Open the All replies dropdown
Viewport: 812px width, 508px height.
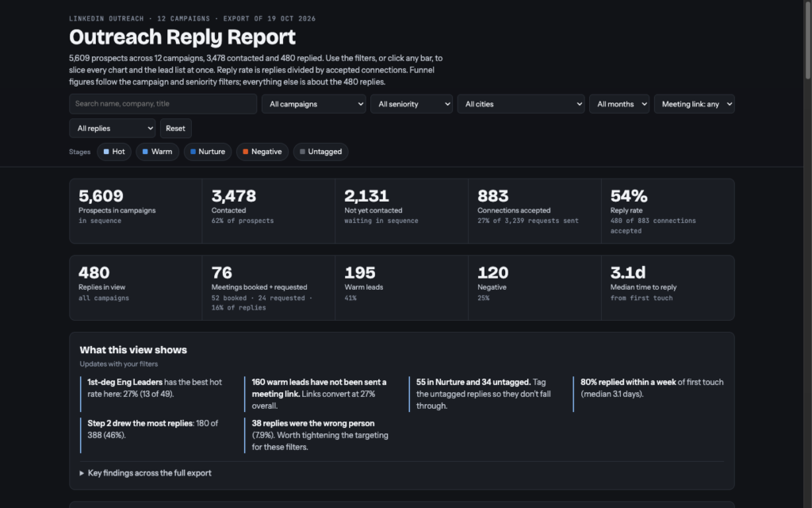(x=113, y=128)
